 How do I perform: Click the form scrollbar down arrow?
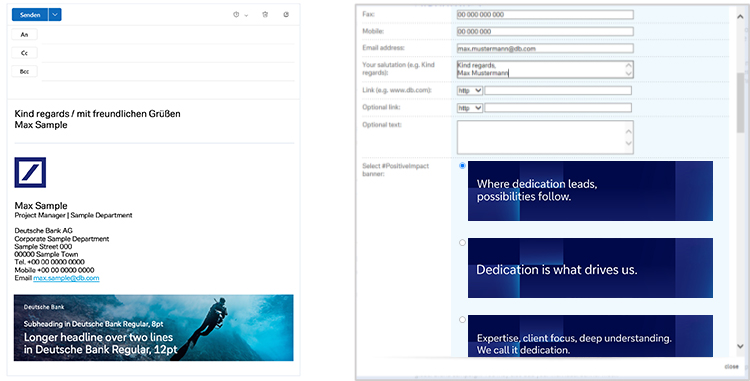coord(740,346)
